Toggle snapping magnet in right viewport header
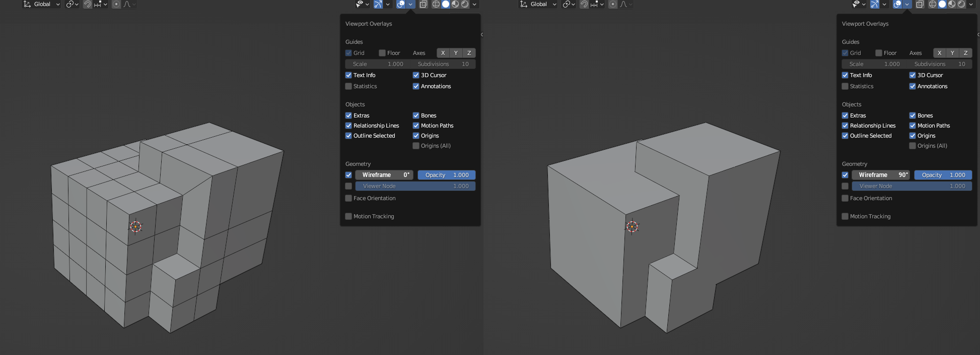The height and width of the screenshot is (355, 980). point(584,4)
